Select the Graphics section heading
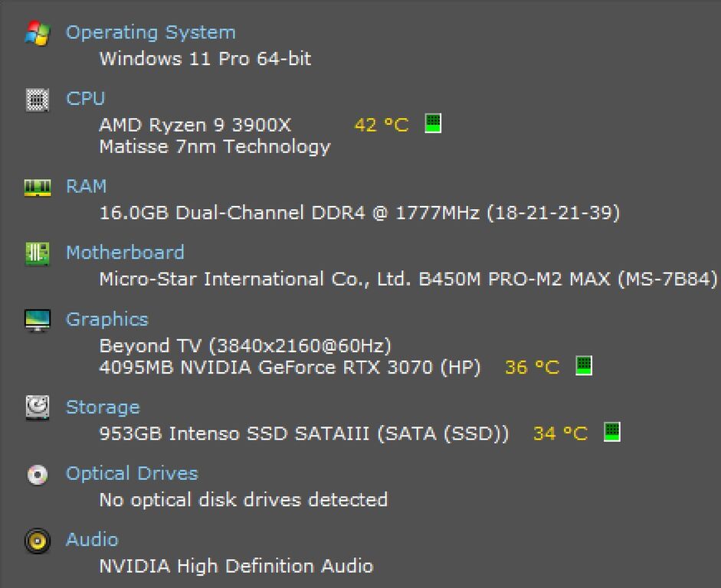Viewport: 721px width, 588px height. (x=107, y=319)
